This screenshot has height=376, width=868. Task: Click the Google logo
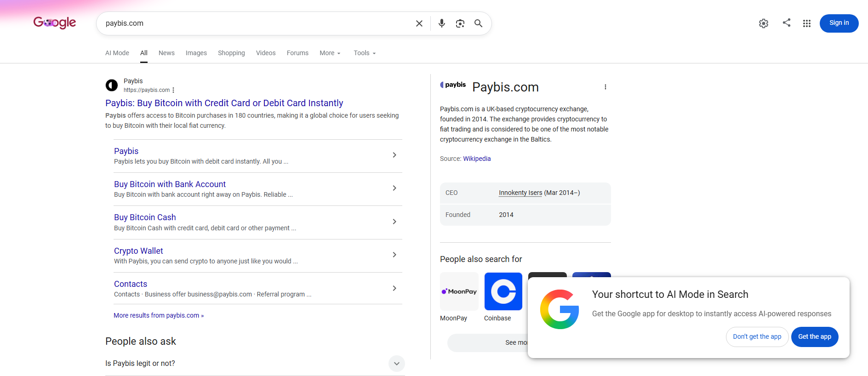point(55,23)
